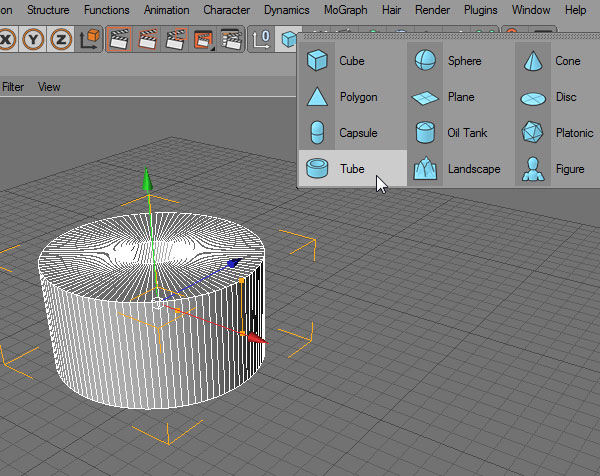Click the third clapperboard render icon
Viewport: 600px width, 476px height.
(176, 39)
